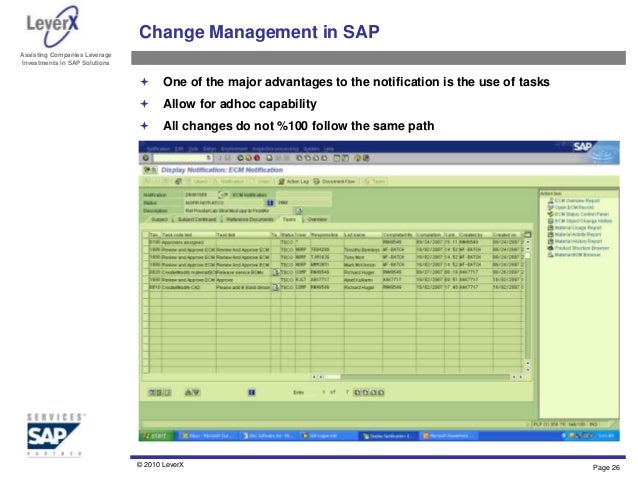The height and width of the screenshot is (479, 638).
Task: Click the Customize local layout icon
Action: point(366,158)
